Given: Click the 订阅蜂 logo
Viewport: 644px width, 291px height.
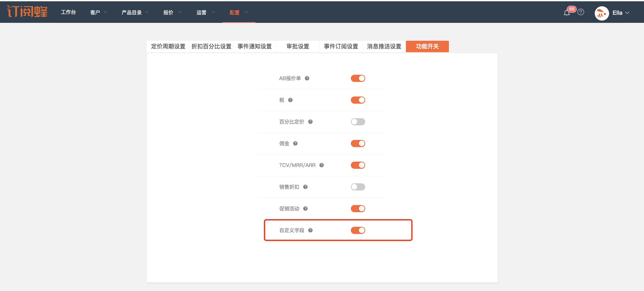Looking at the screenshot, I should (x=27, y=12).
